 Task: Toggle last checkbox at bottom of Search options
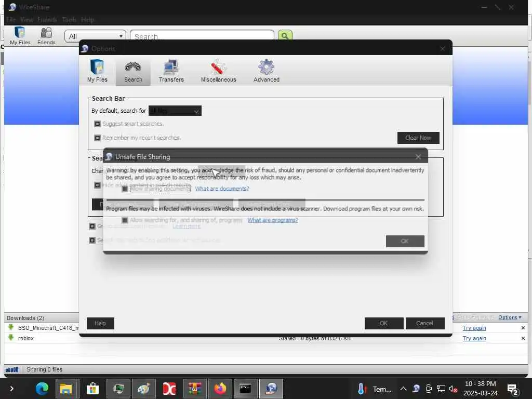click(92, 240)
